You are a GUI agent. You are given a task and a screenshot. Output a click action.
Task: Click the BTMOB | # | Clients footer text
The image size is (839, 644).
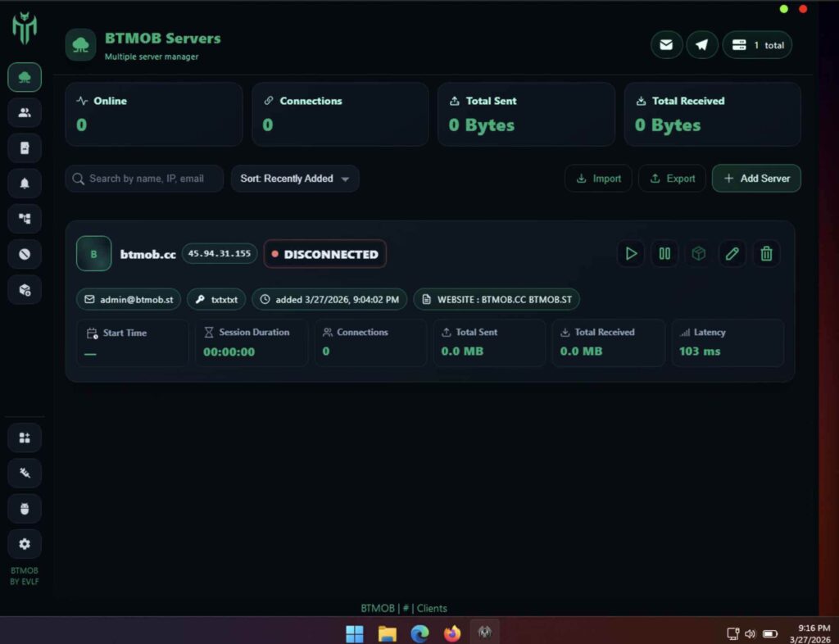(x=404, y=608)
